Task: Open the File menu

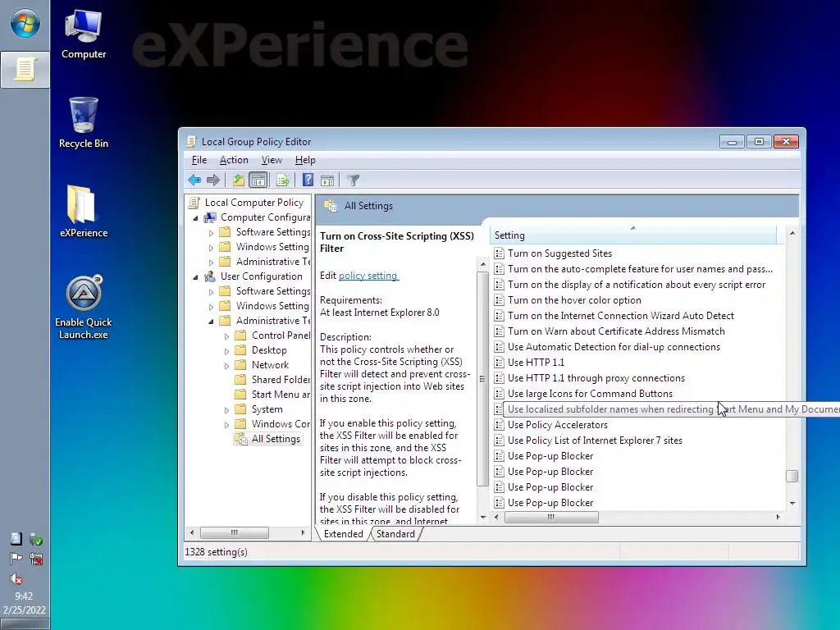Action: [199, 160]
